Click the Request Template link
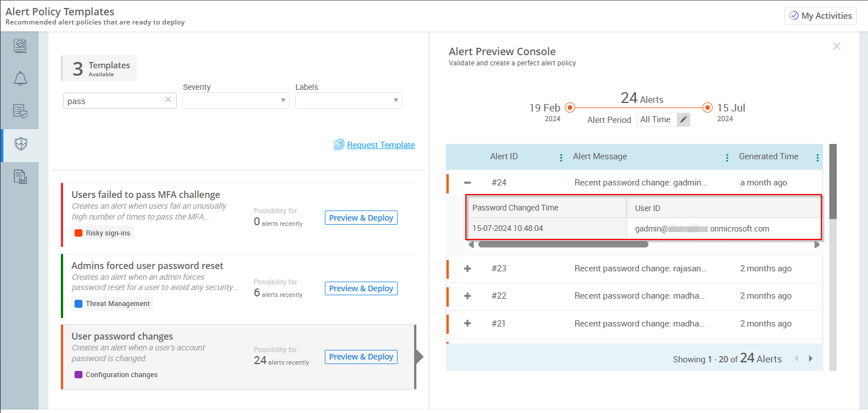 coord(381,144)
